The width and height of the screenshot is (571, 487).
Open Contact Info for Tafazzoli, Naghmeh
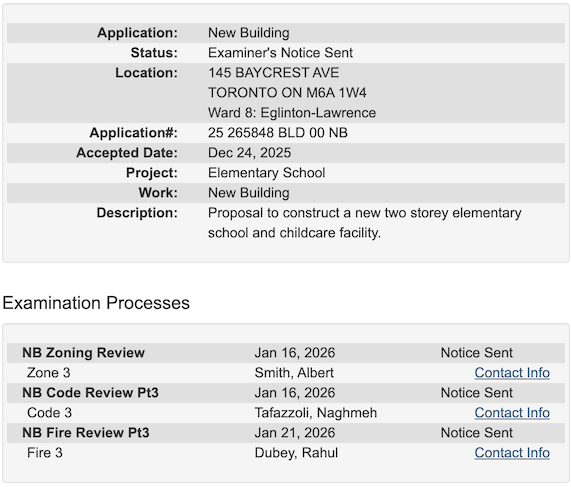[512, 413]
